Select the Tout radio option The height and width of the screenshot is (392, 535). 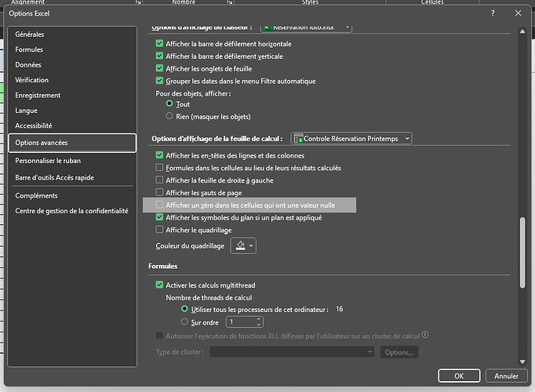(169, 103)
